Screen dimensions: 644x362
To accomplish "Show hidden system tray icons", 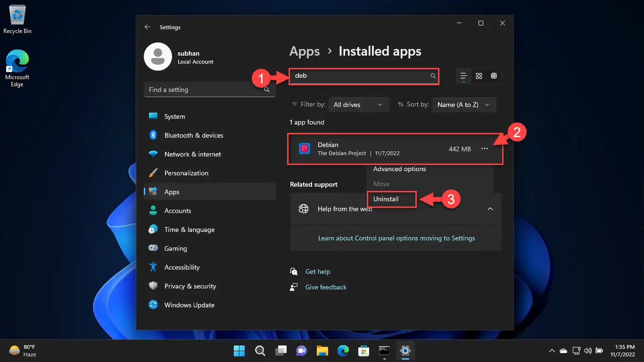I will click(552, 351).
